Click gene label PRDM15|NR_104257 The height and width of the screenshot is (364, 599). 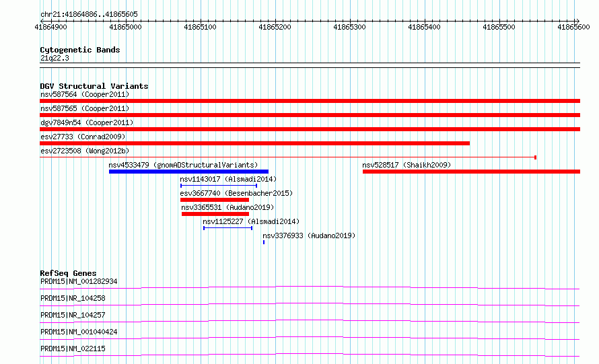[73, 315]
